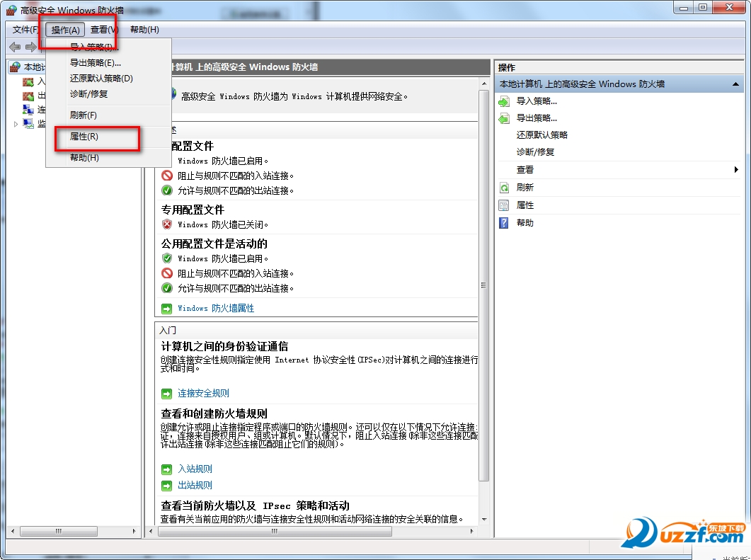The height and width of the screenshot is (560, 751).
Task: Open the 连接安全规则 link
Action: 204,394
